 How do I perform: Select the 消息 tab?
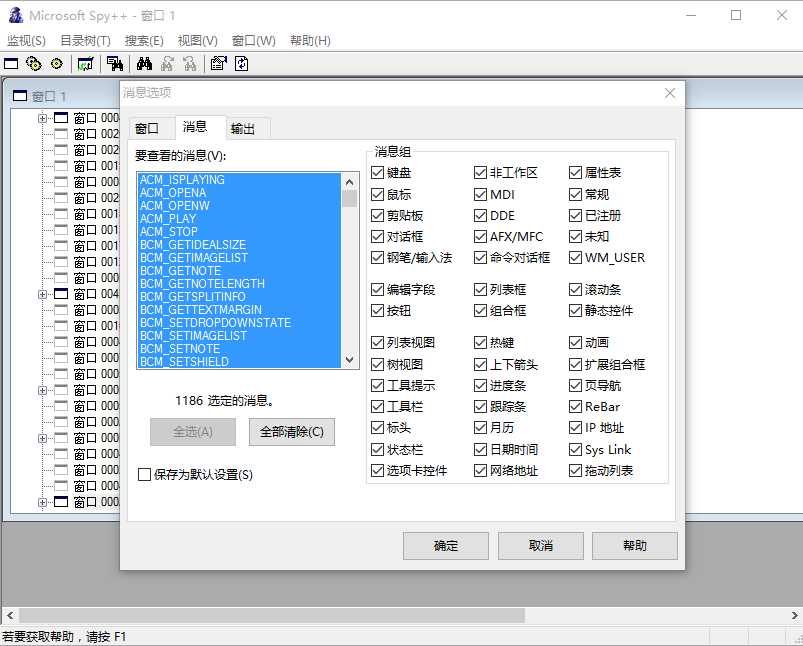coord(195,127)
